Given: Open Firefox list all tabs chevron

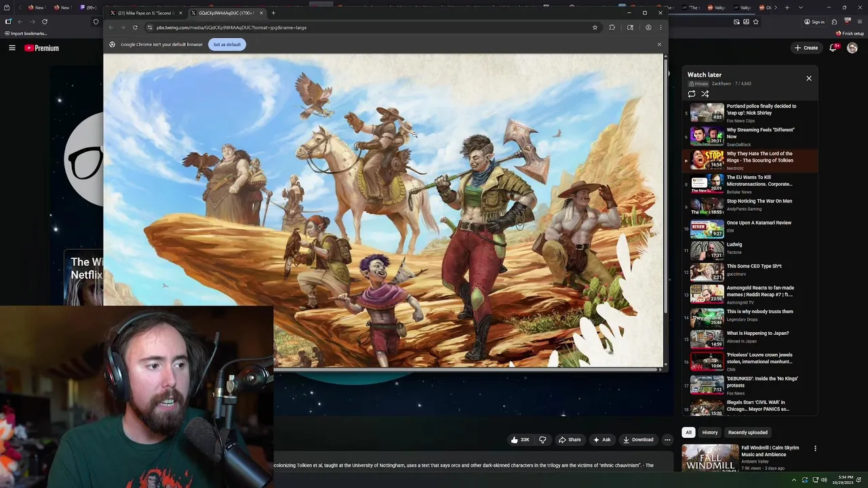Looking at the screenshot, I should pyautogui.click(x=801, y=7).
